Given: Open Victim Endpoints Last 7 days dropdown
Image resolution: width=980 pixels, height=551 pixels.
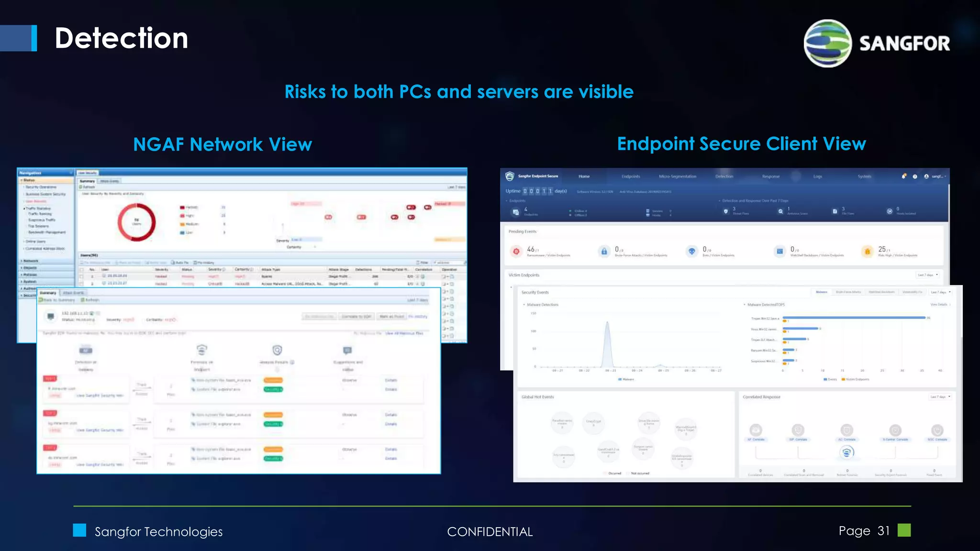Looking at the screenshot, I should click(x=928, y=275).
